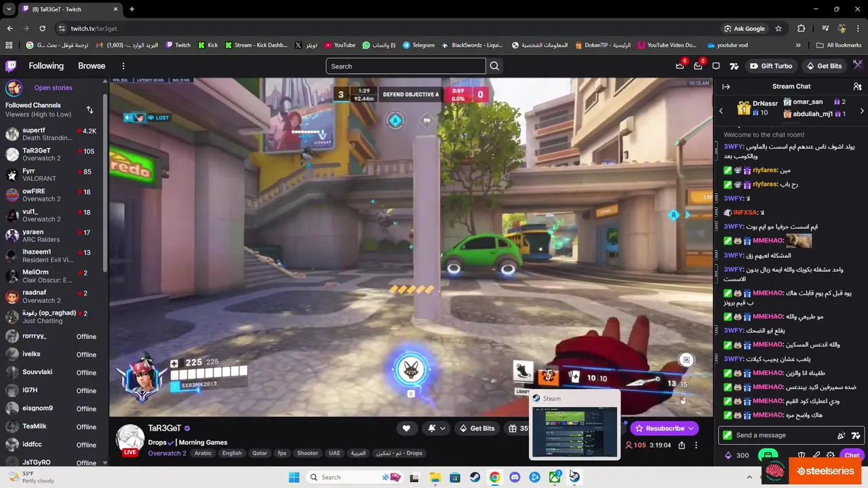Open ihazeem1 channel in sidebar

click(53, 256)
